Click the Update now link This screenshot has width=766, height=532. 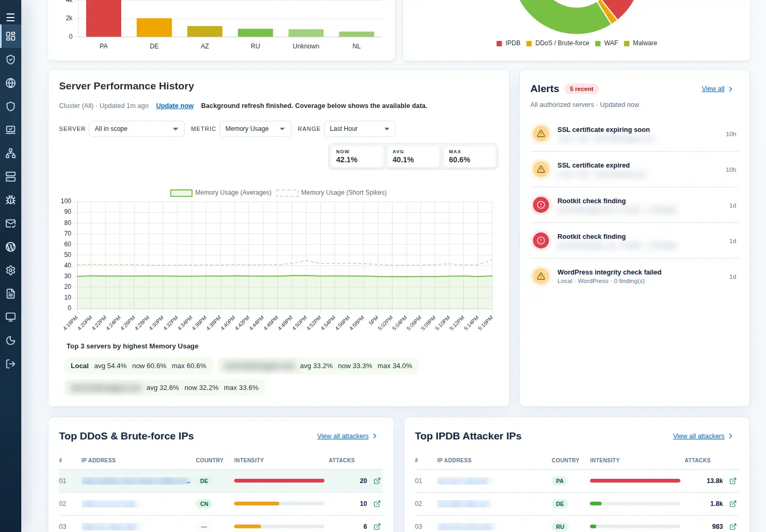pos(174,106)
